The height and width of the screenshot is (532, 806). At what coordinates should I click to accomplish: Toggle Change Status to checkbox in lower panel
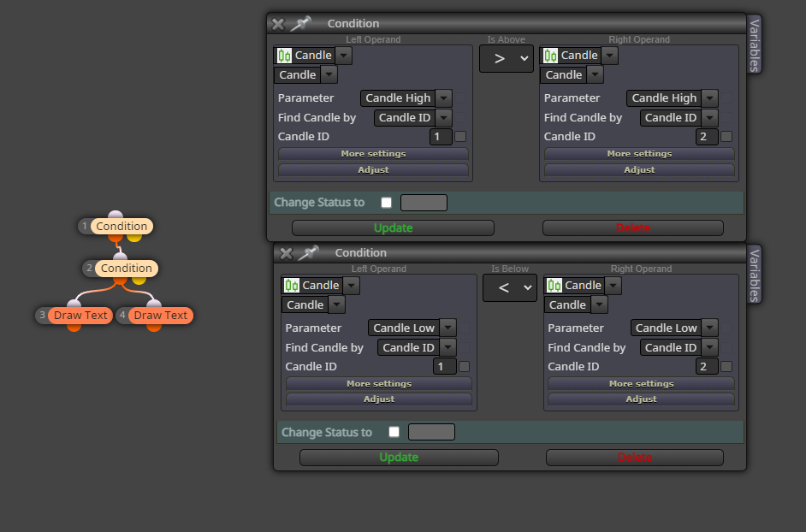[x=394, y=432]
